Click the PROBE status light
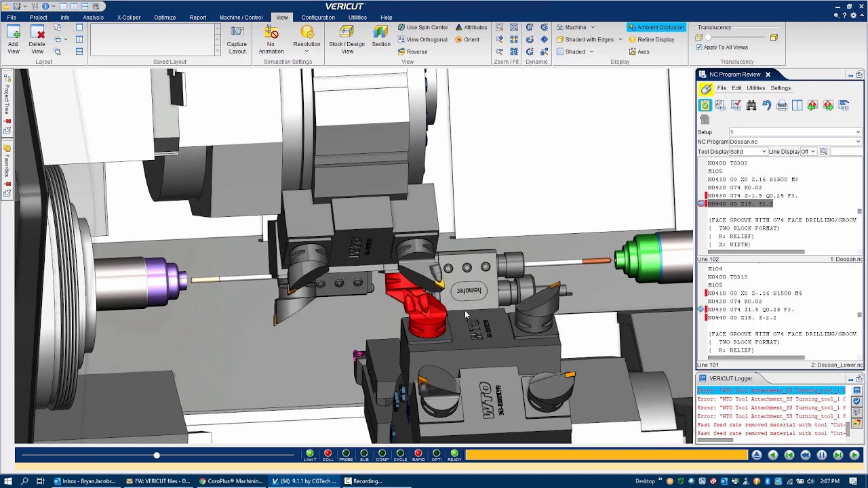 (x=346, y=453)
